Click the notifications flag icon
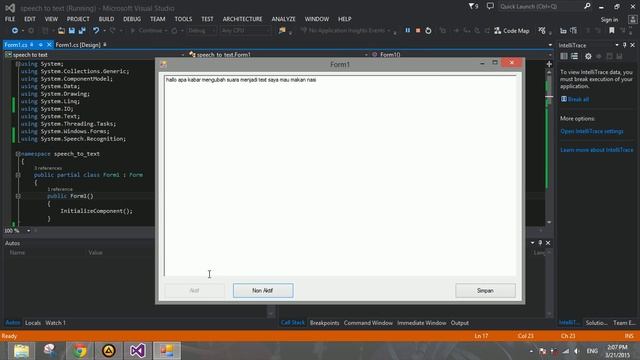Image resolution: width=640 pixels, height=360 pixels. pyautogui.click(x=473, y=7)
